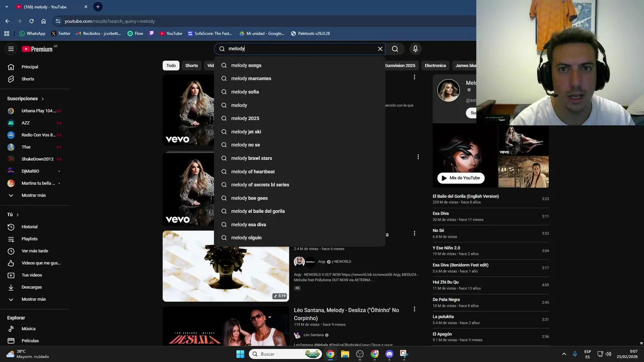Open the Tfue channel subscription

[34, 147]
